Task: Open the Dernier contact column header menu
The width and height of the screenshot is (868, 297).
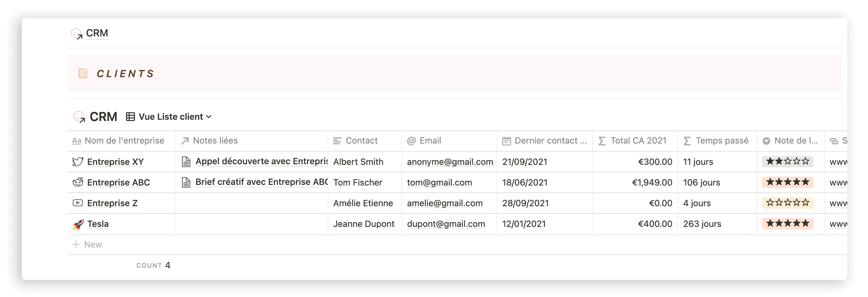Action: [544, 141]
